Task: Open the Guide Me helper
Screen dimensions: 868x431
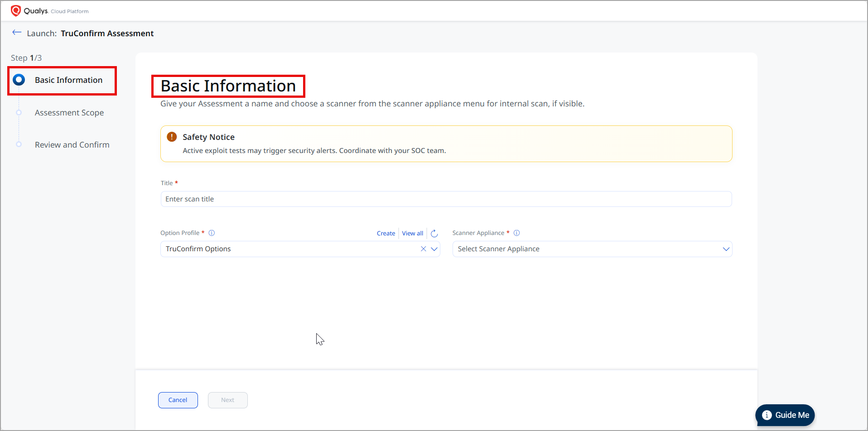Action: (x=785, y=415)
